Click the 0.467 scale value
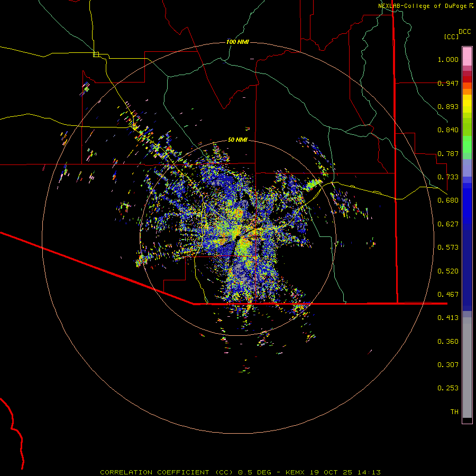This screenshot has height=476, width=476. 448,295
